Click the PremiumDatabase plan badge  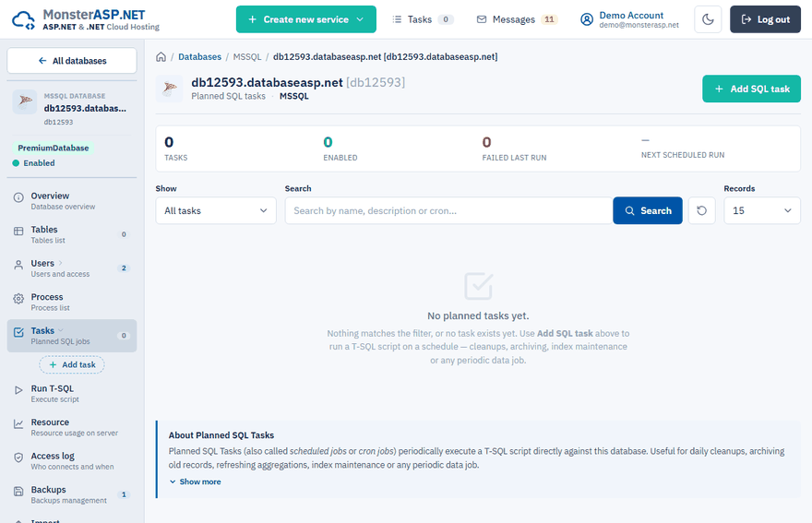(54, 149)
